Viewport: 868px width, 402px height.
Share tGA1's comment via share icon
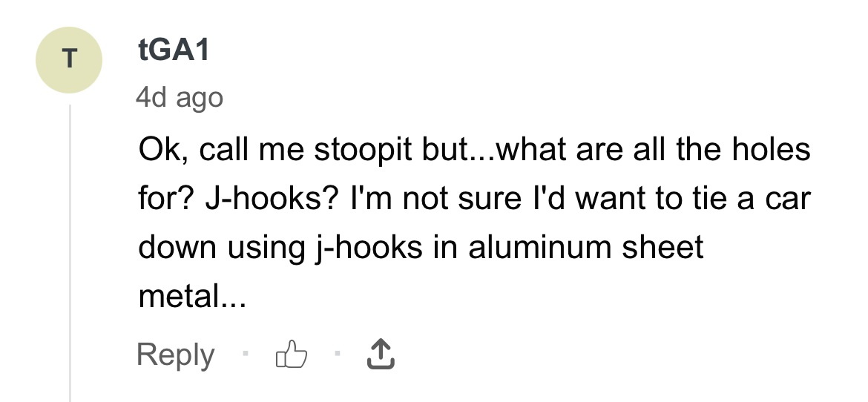tap(381, 355)
